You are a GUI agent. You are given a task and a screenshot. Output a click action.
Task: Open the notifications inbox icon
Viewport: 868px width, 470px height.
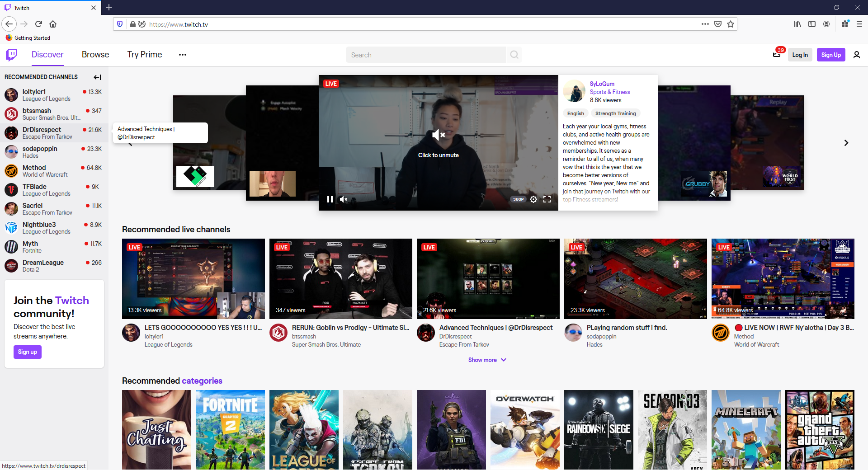777,55
